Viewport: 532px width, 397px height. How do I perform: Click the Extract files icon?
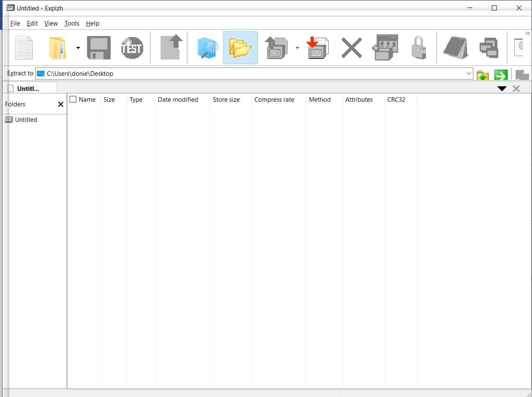click(x=277, y=48)
